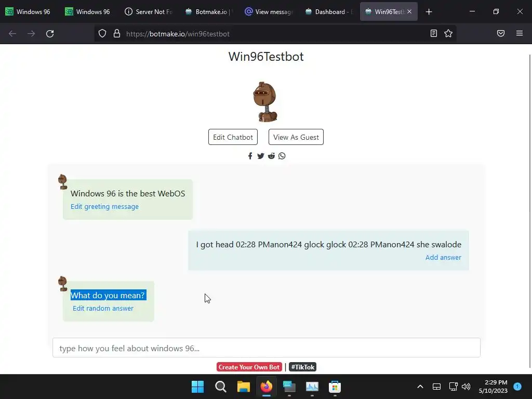532x399 pixels.
Task: Click Create Your Own Bot badge
Action: [x=249, y=367]
